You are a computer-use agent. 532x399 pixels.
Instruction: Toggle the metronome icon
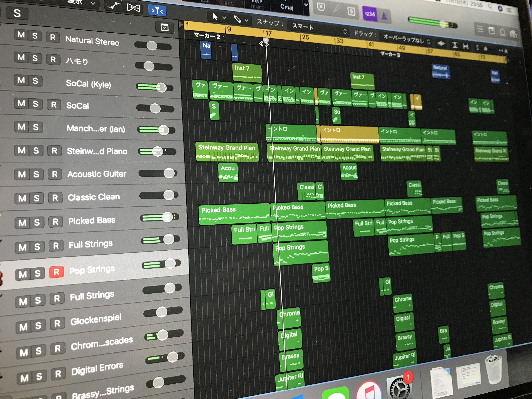(384, 16)
